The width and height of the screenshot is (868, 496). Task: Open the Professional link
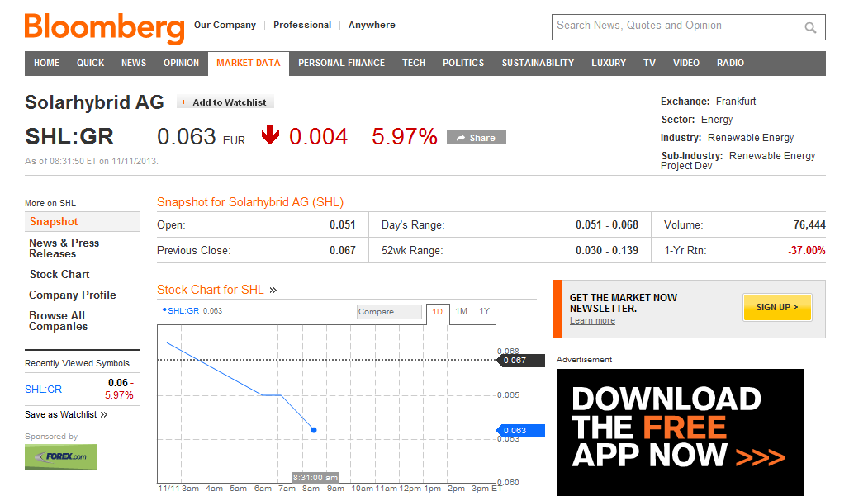[x=302, y=25]
